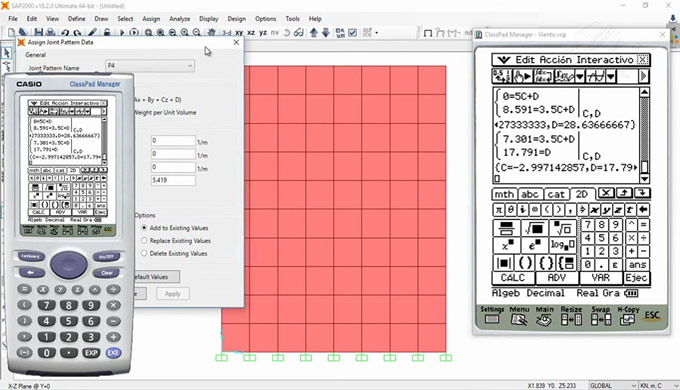Viewport: 680px width, 390px height.
Task: Click the Resize icon on the ClassPad panel
Action: point(571,316)
